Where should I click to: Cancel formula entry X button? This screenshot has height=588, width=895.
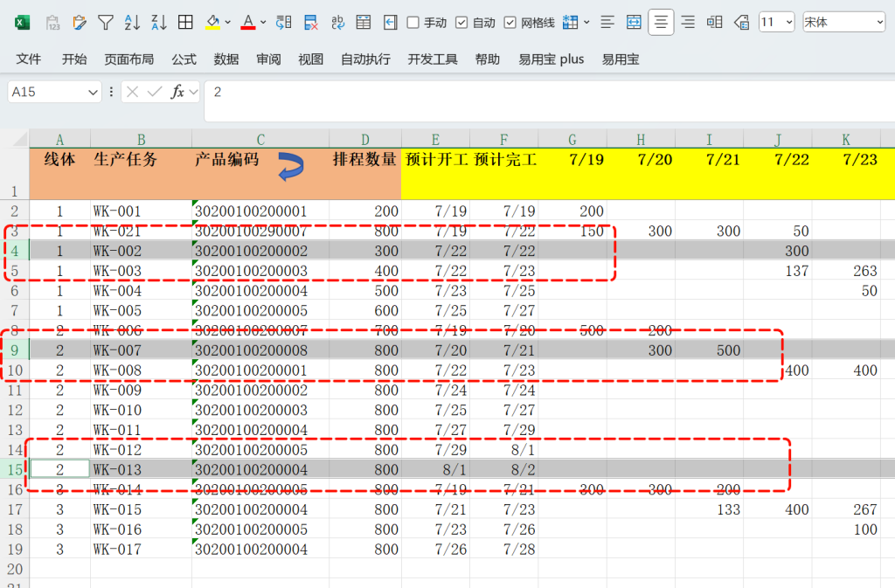coord(133,92)
